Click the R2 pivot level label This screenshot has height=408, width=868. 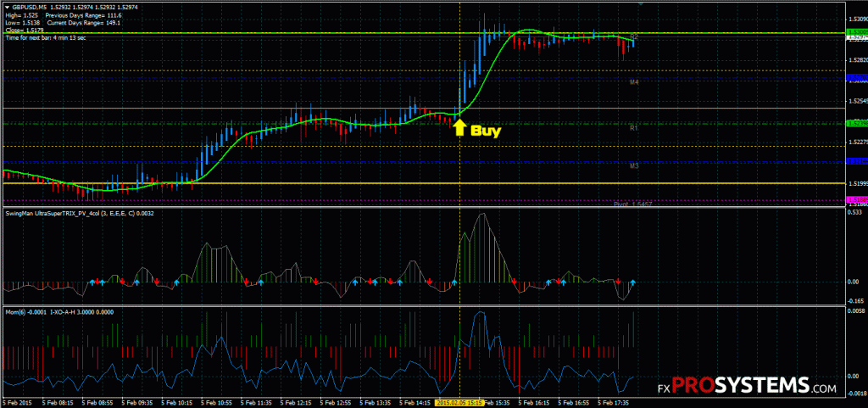click(x=634, y=36)
